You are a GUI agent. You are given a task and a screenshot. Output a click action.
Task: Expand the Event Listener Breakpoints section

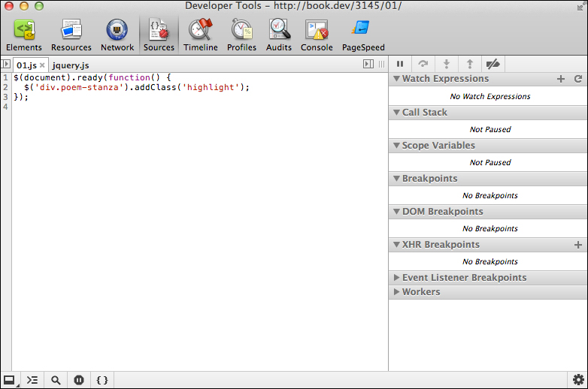pyautogui.click(x=396, y=277)
